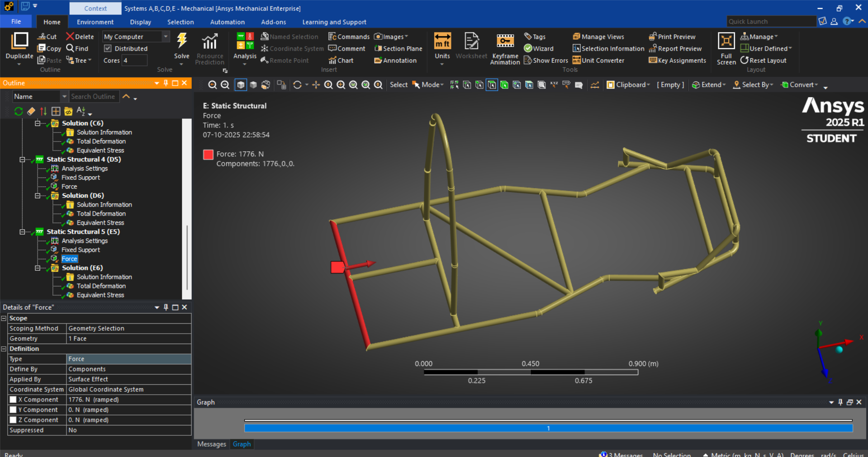Click Selection Information button
Screen dimensions: 868x457
[608, 48]
